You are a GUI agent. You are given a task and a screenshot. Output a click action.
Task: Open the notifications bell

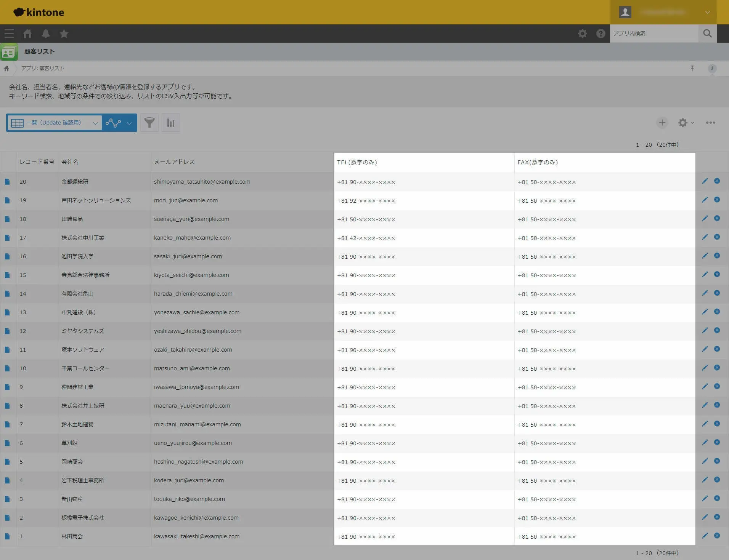46,34
